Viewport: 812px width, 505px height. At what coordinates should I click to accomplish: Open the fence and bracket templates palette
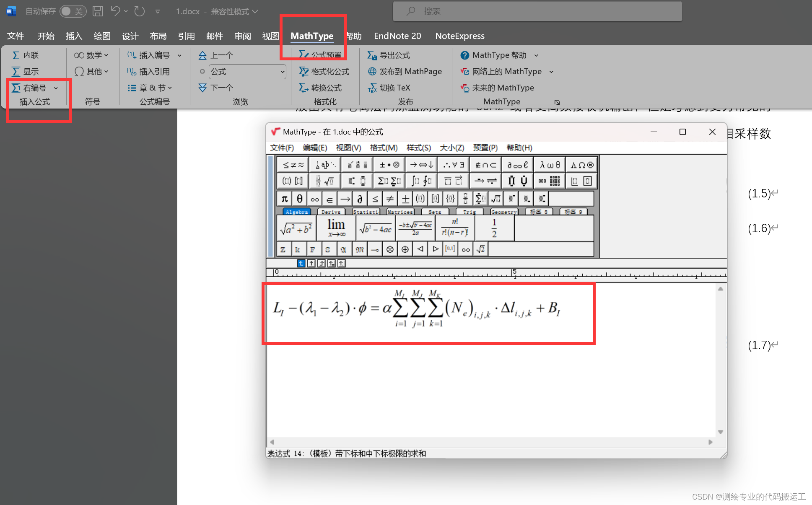(292, 181)
